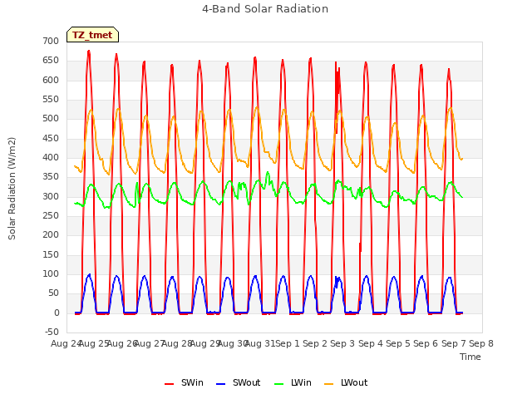
Task: Click the Sep 4 x-axis date label
Action: 371,343
